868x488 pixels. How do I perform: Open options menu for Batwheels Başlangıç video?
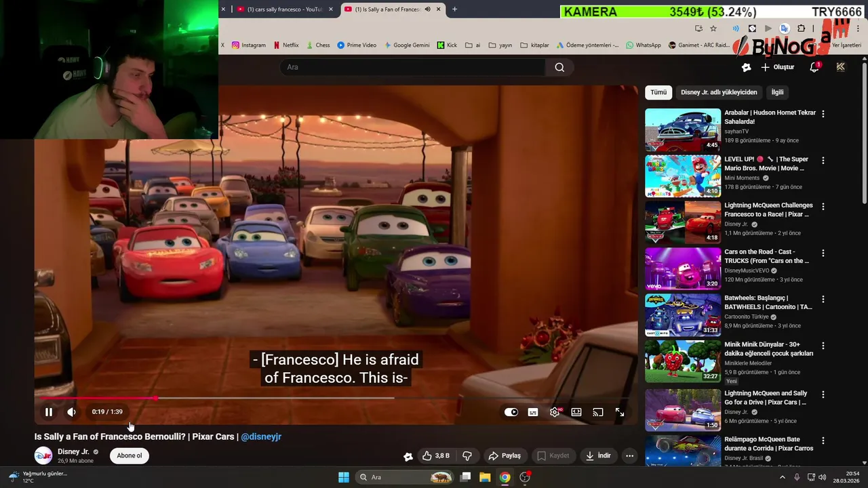pyautogui.click(x=823, y=299)
